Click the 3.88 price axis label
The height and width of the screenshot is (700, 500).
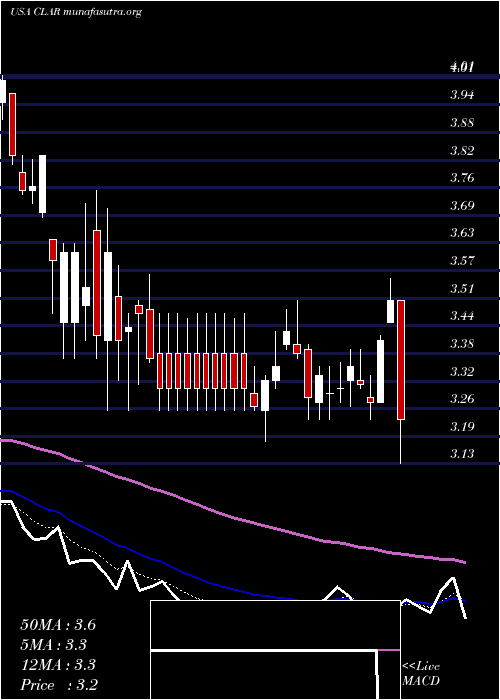coord(462,122)
